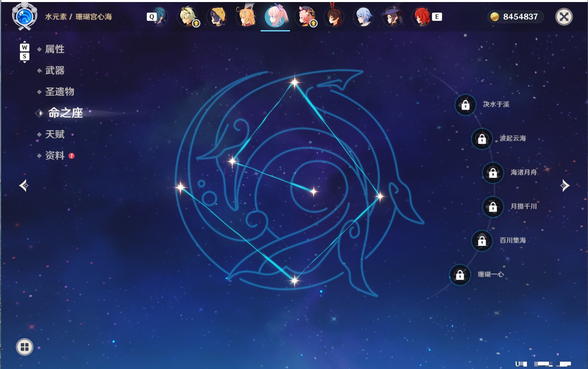This screenshot has height=369, width=588.
Task: View the 波起云海 constellation node
Action: tap(513, 138)
